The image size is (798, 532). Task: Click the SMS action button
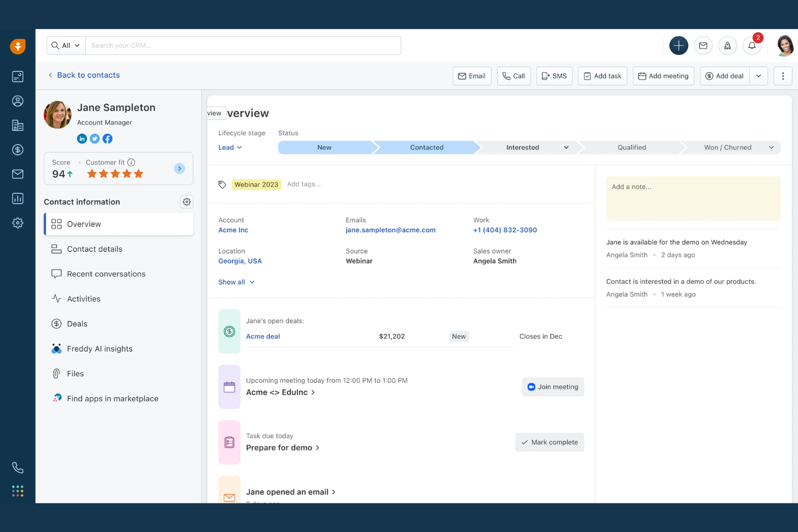pos(554,76)
